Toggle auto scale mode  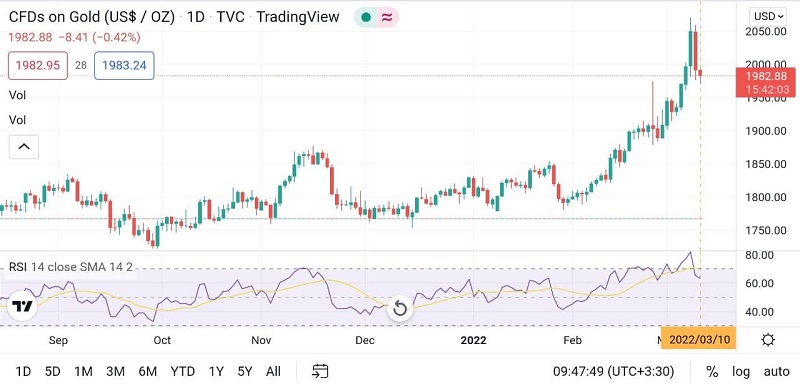[x=777, y=372]
